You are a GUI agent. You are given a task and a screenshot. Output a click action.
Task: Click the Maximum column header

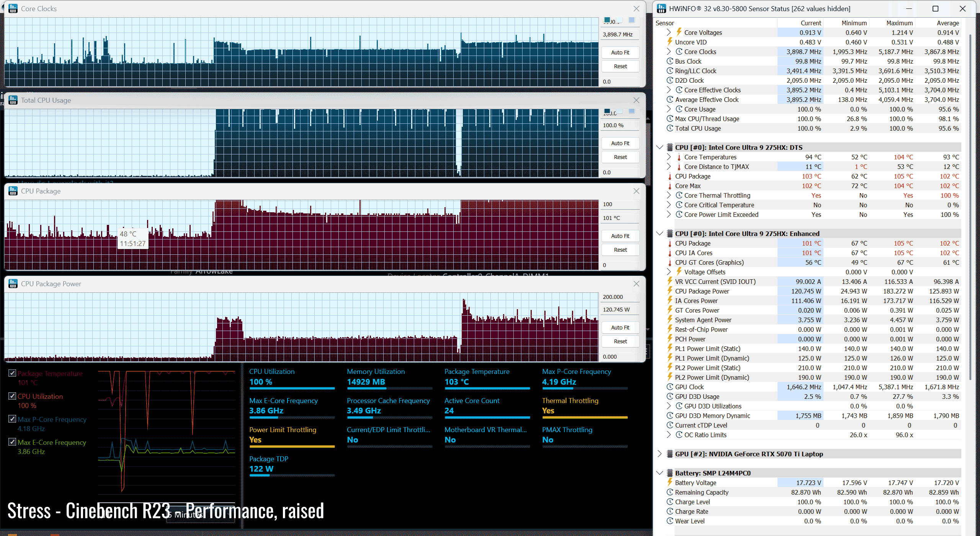[899, 23]
